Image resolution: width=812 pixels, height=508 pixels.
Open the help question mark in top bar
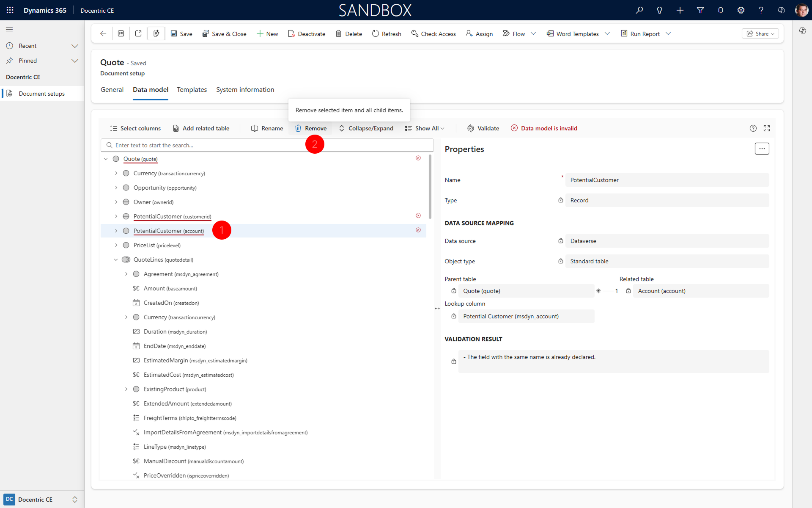(761, 10)
